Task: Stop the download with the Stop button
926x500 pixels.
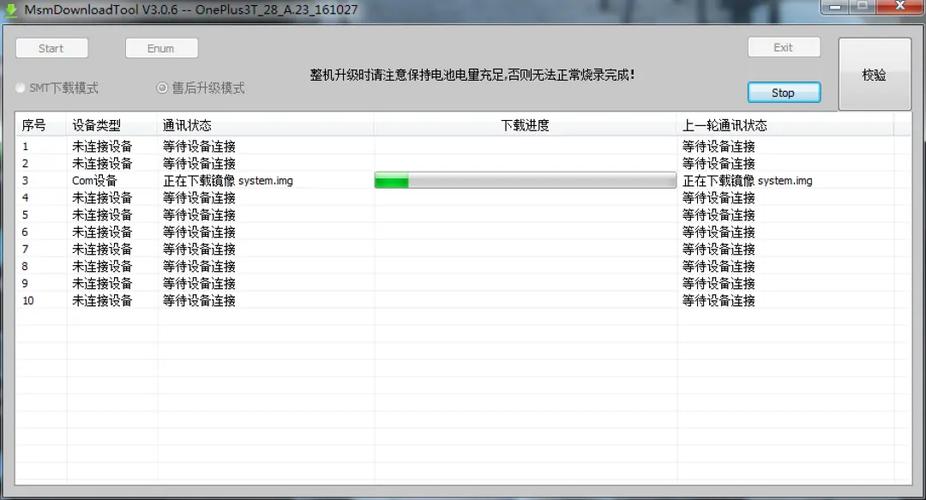Action: pos(784,93)
